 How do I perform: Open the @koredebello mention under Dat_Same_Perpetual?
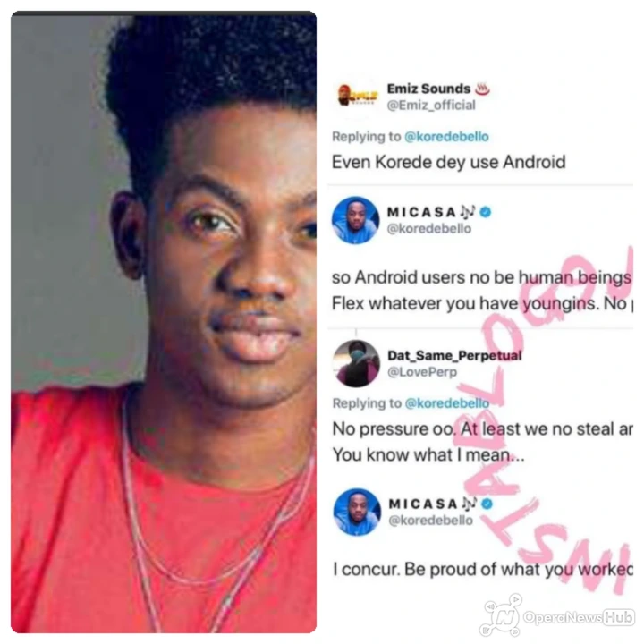[x=447, y=403]
